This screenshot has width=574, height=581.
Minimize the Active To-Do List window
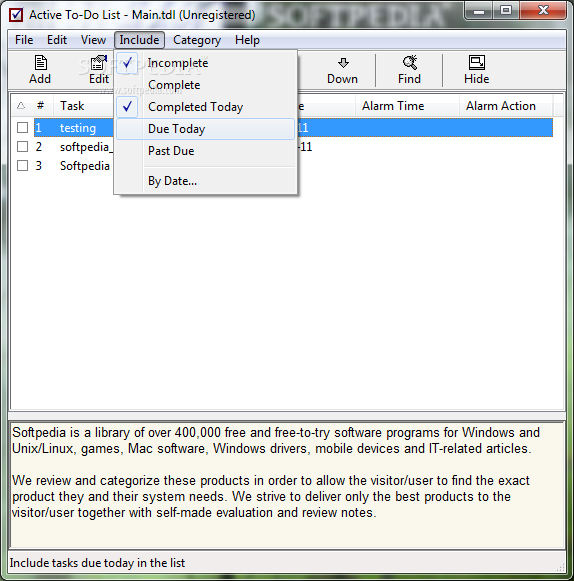(478, 11)
